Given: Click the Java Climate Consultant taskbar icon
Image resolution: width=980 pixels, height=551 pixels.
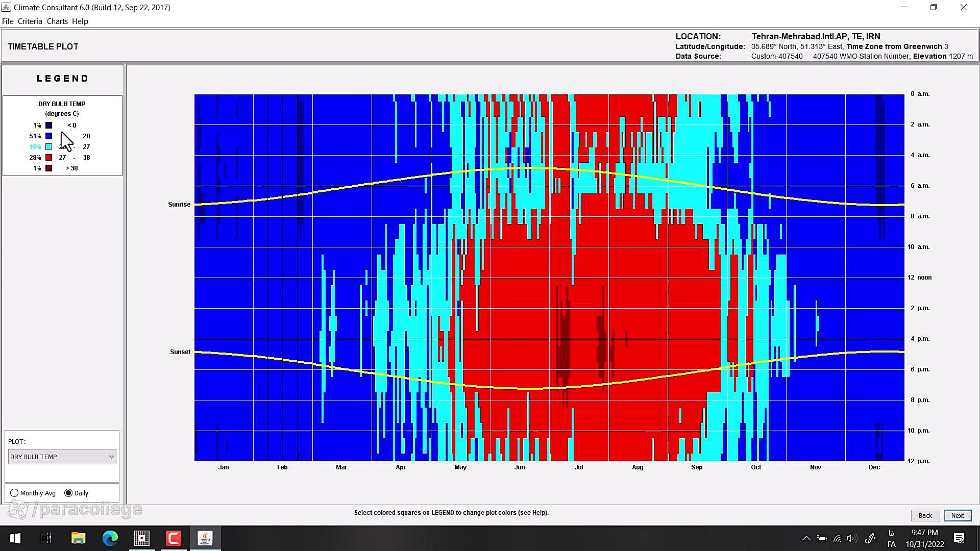Looking at the screenshot, I should (205, 538).
